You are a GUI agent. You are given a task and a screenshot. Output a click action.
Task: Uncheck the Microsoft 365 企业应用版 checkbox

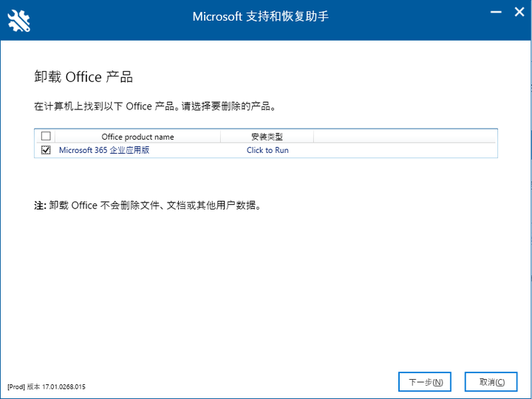point(46,150)
